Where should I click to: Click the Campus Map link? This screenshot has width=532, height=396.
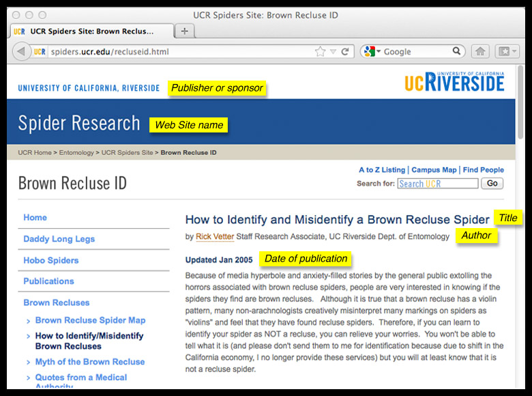click(434, 170)
